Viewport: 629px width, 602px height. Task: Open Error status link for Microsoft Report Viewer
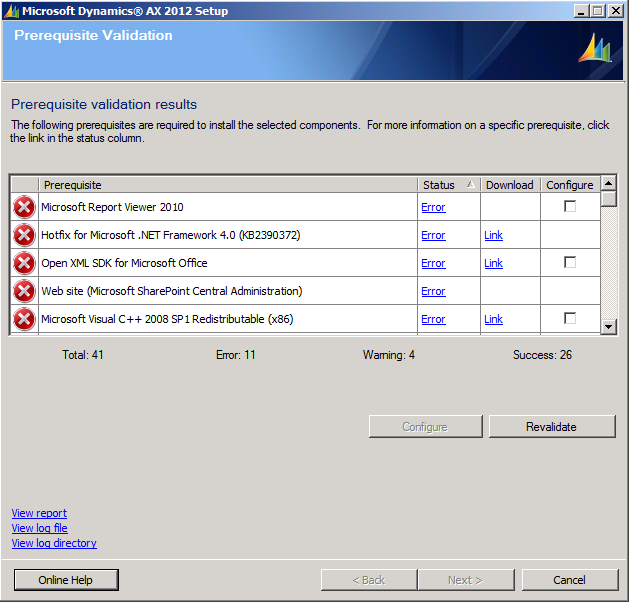433,207
